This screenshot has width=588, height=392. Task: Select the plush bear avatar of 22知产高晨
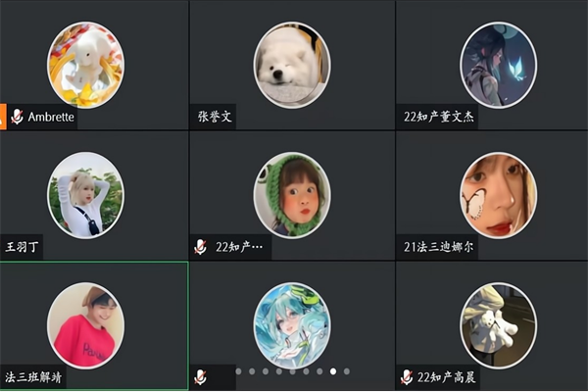tap(499, 325)
